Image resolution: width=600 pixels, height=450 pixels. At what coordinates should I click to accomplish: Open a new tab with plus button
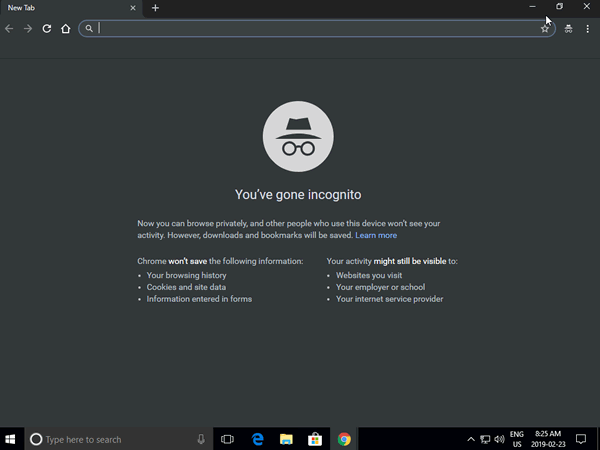click(155, 8)
